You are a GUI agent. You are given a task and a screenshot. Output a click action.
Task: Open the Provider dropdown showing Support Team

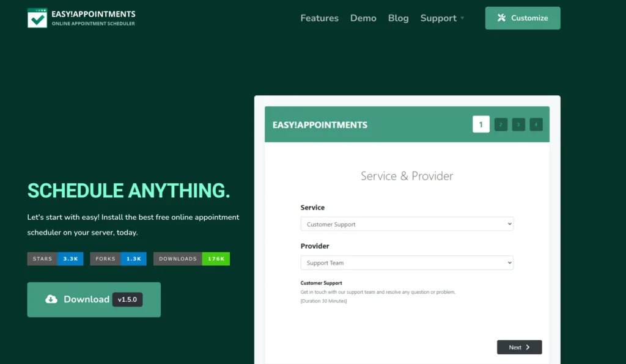pos(407,263)
